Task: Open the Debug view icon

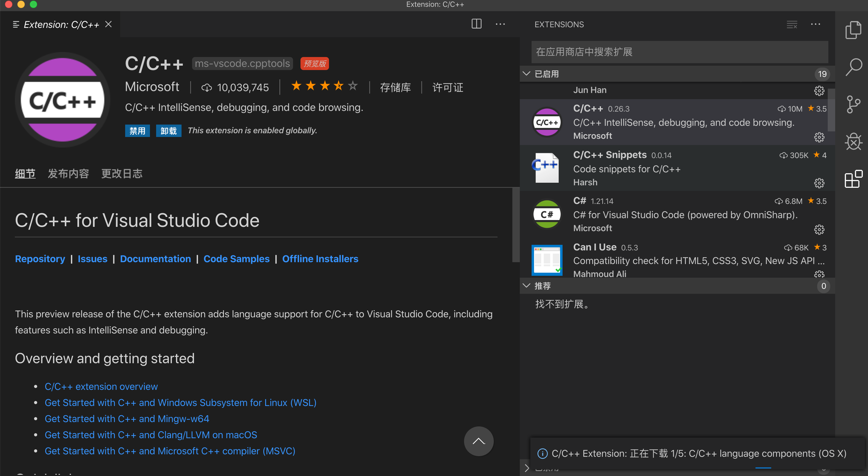Action: click(853, 142)
